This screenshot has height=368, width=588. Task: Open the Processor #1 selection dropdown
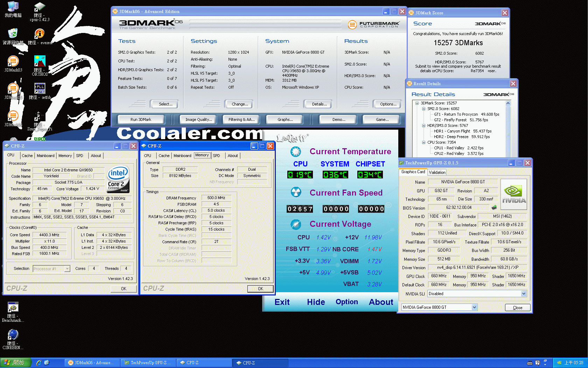point(67,269)
